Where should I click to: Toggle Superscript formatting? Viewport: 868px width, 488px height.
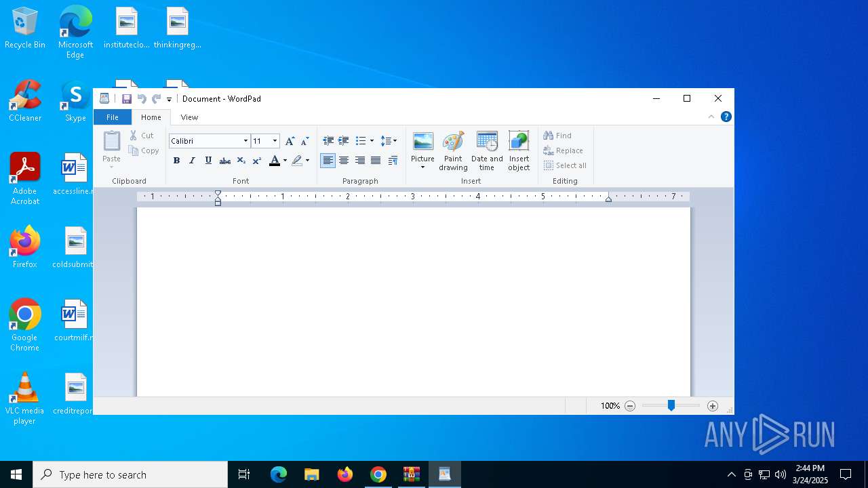click(257, 161)
